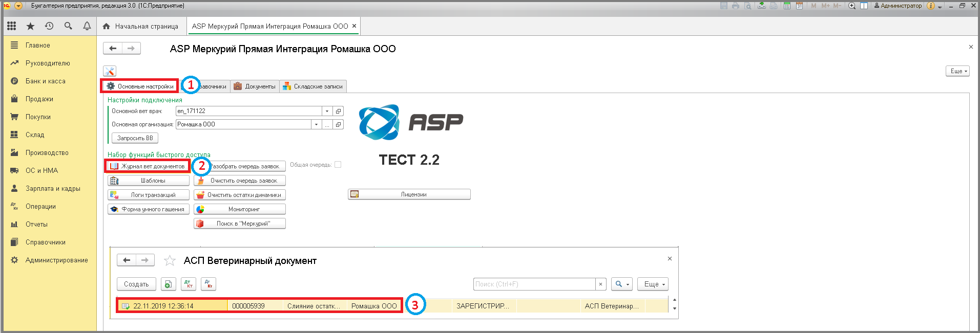The height and width of the screenshot is (333, 980).
Task: Open Еще dropdown in document list panel
Action: click(x=653, y=284)
